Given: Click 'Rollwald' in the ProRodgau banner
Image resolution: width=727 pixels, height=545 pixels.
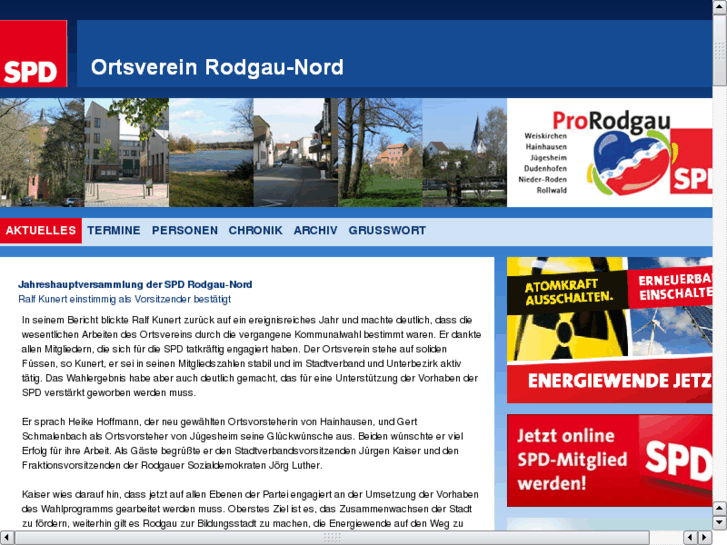Looking at the screenshot, I should pos(552,190).
